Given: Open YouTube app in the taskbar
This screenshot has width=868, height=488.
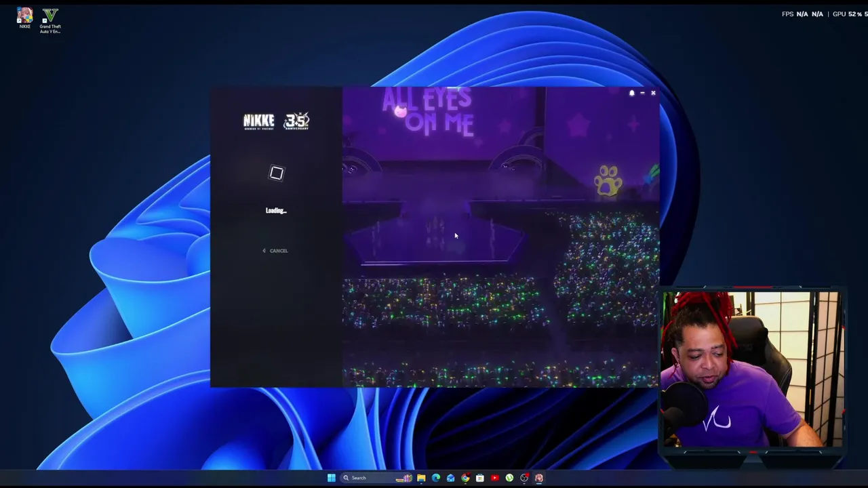Looking at the screenshot, I should (494, 478).
